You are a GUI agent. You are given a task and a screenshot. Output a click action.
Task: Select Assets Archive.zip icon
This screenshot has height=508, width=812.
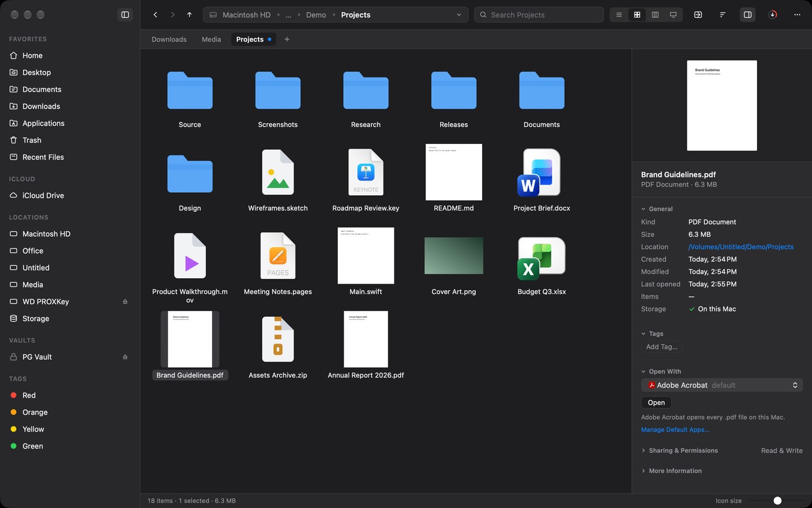(x=278, y=339)
